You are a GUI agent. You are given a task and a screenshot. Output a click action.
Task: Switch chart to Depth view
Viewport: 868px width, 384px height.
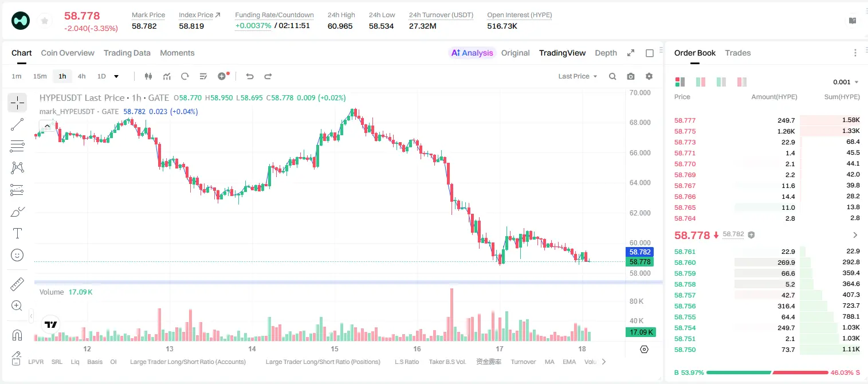[606, 53]
